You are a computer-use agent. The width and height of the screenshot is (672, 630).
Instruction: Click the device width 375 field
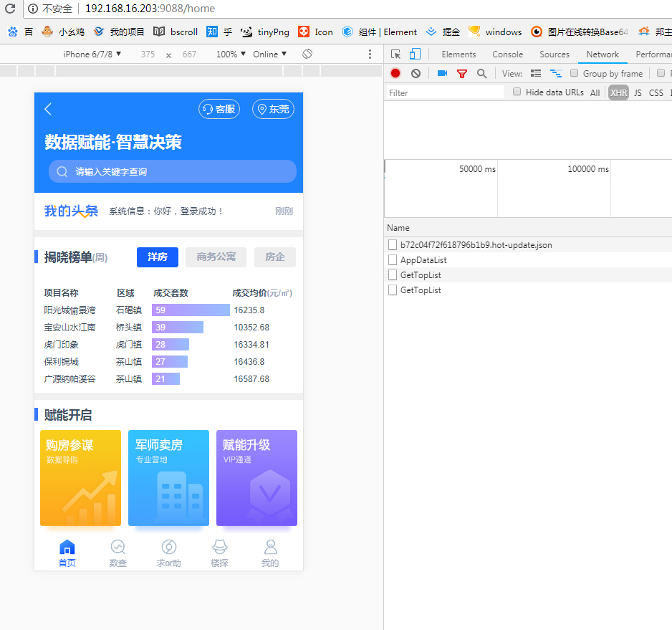pos(148,54)
